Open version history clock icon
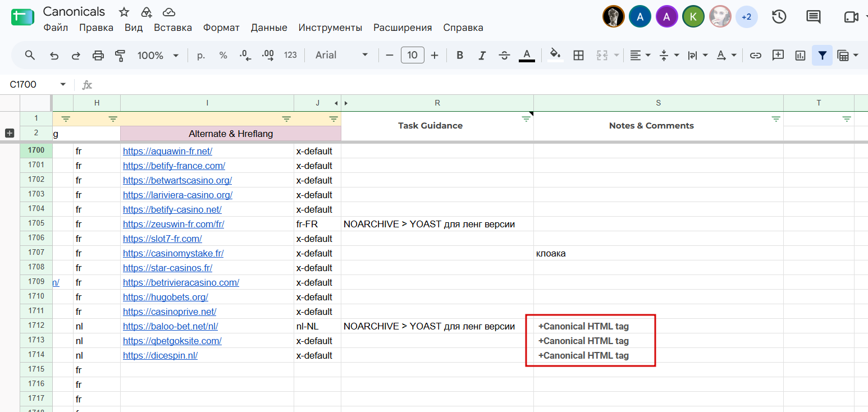The width and height of the screenshot is (868, 412). tap(779, 17)
